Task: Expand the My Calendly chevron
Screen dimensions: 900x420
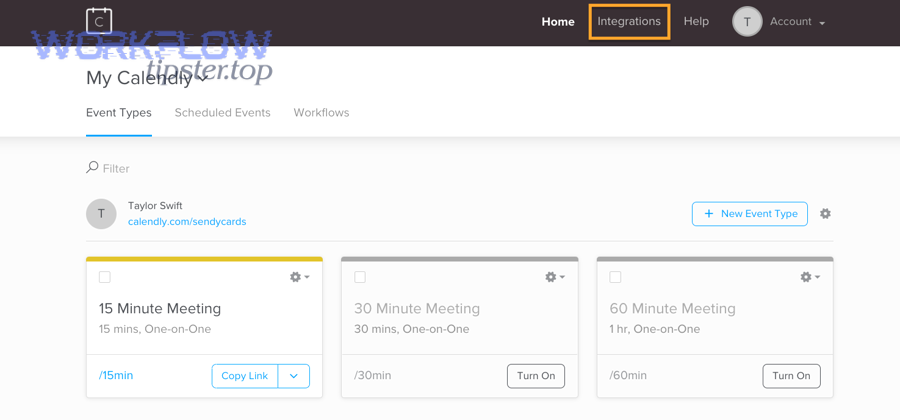Action: [202, 79]
